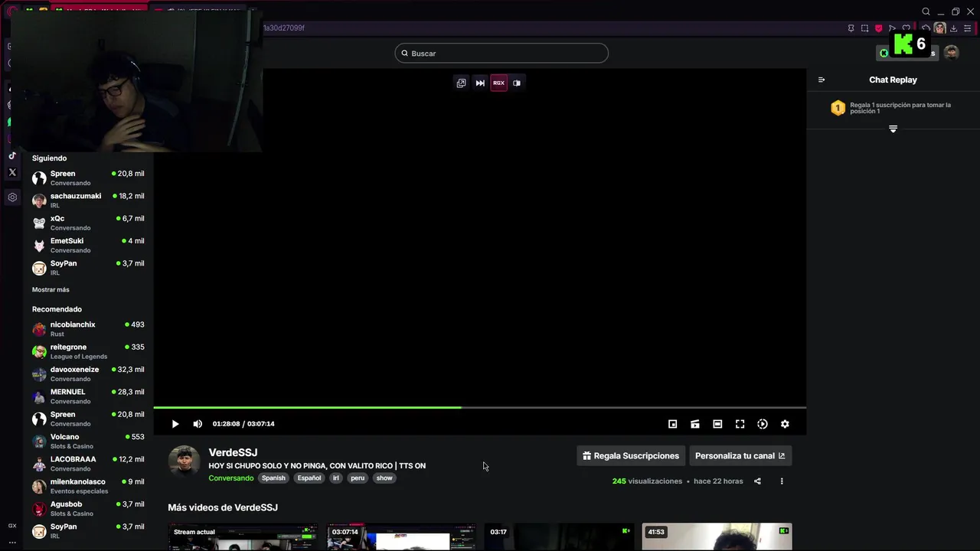Open LACOBRAAA recommended channel

click(x=88, y=463)
